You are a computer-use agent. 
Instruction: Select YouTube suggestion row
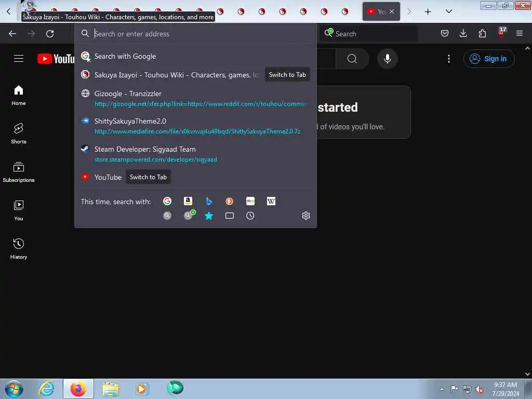(x=195, y=177)
